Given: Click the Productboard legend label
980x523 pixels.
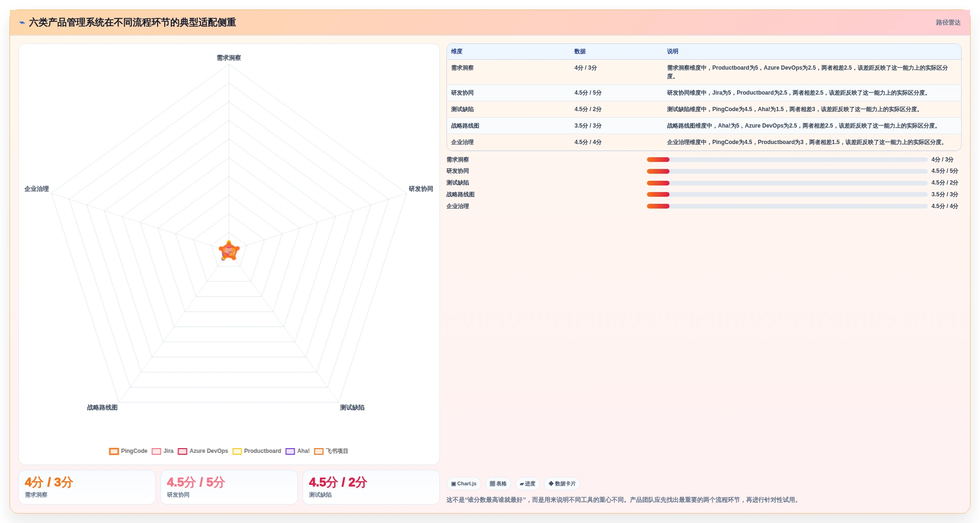Looking at the screenshot, I should 263,451.
